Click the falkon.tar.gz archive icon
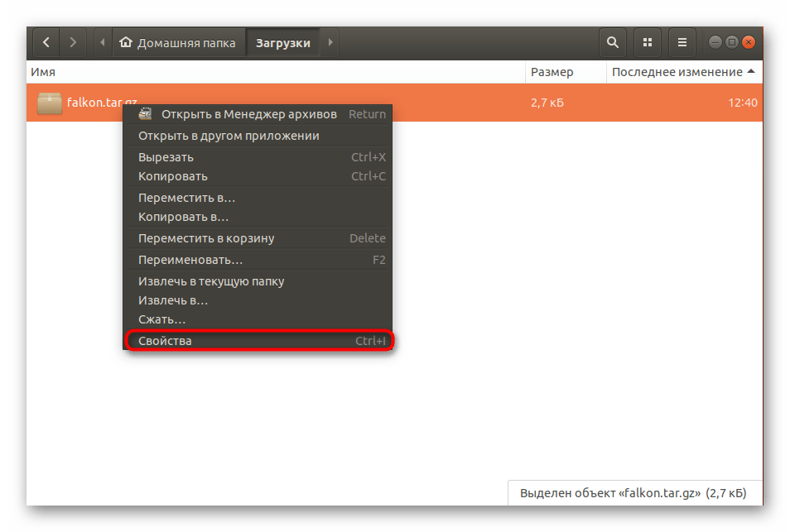This screenshot has width=790, height=532. coord(50,103)
